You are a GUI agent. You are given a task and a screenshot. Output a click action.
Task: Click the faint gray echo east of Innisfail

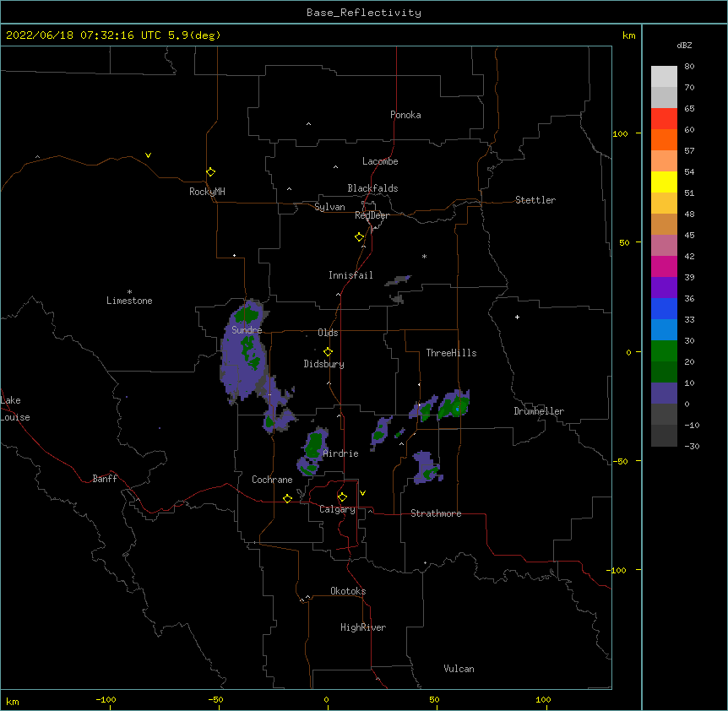[x=399, y=280]
